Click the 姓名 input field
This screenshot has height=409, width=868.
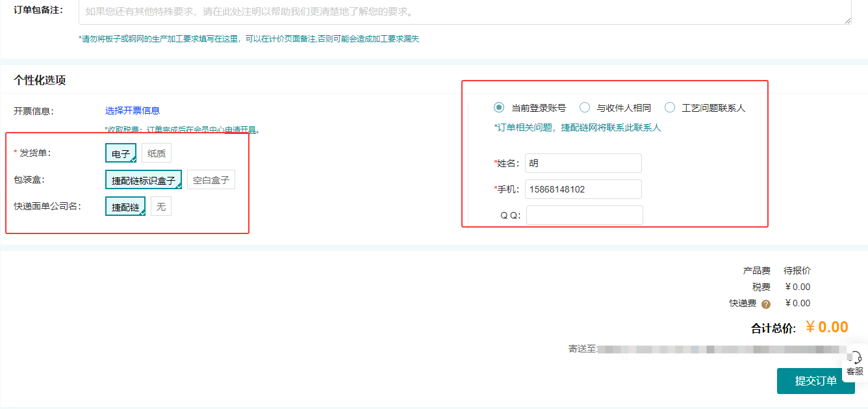click(583, 163)
